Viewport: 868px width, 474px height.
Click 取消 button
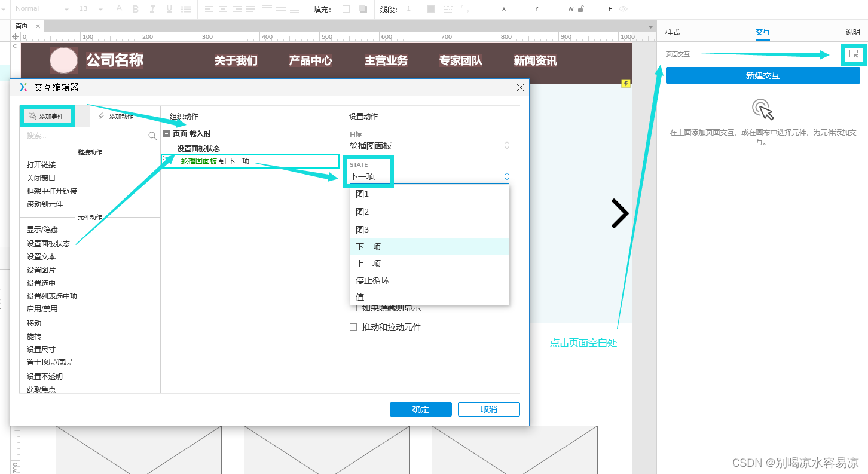[x=489, y=409]
